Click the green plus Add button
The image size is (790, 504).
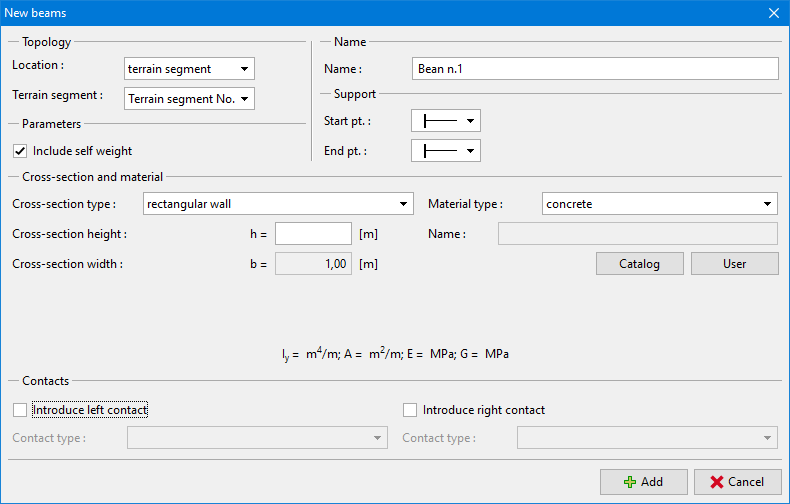(643, 481)
